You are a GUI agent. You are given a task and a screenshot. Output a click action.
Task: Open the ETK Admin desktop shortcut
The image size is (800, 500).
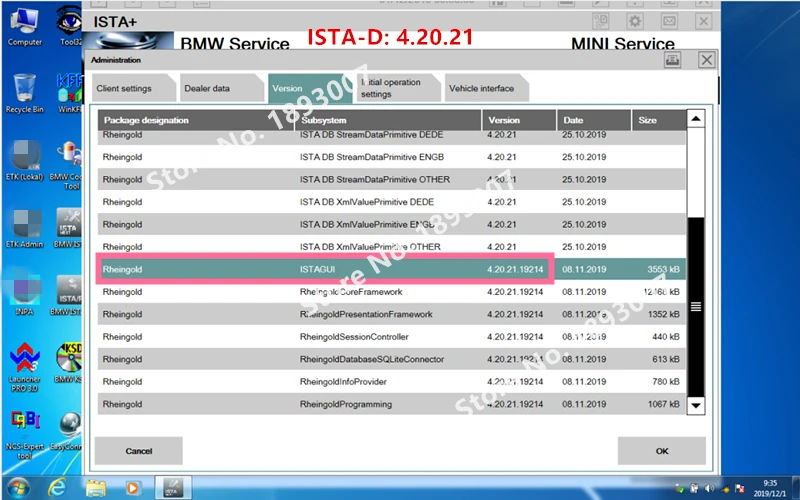(24, 228)
